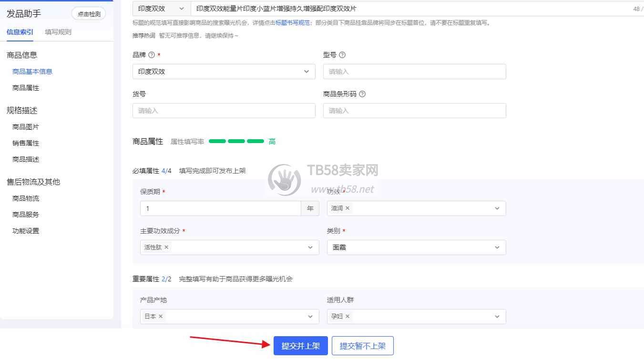
Task: Jump to 商品物流 section
Action: (x=26, y=198)
